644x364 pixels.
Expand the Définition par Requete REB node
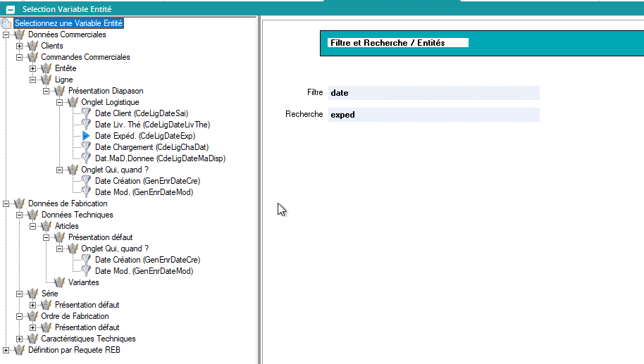coord(6,350)
